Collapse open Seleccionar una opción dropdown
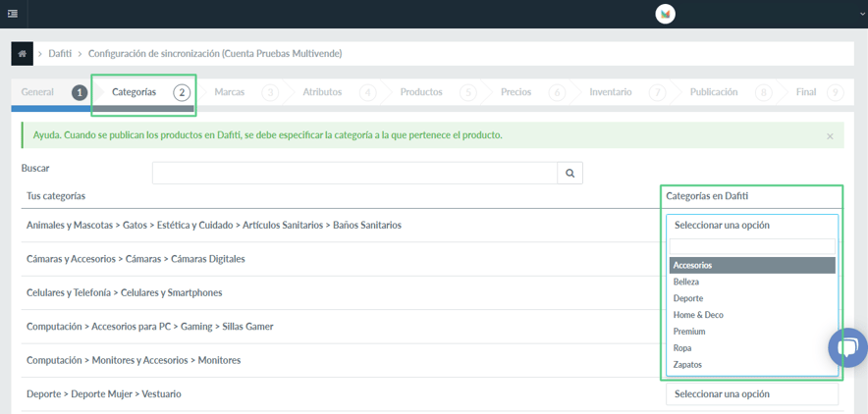 point(752,225)
